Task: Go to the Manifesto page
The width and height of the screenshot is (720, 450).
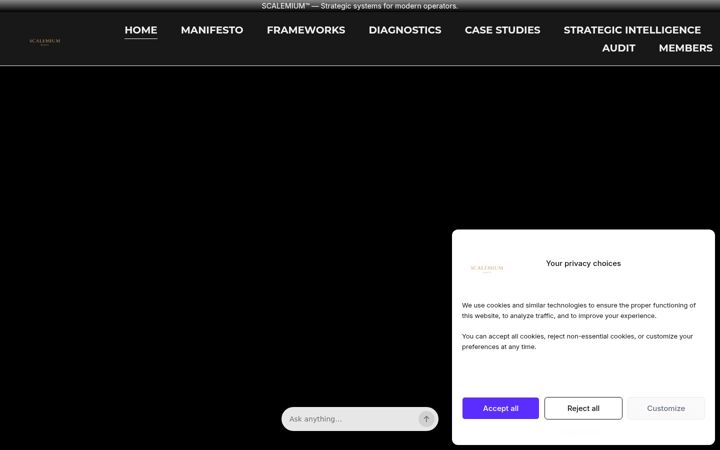Action: pos(212,30)
